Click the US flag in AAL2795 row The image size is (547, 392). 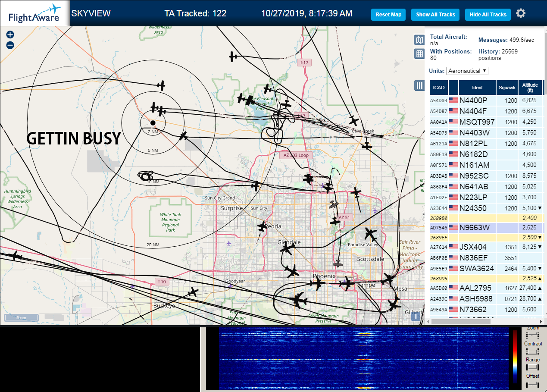(453, 288)
